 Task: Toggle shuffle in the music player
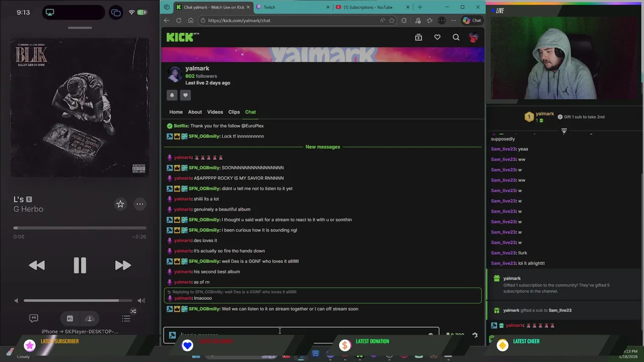133,311
